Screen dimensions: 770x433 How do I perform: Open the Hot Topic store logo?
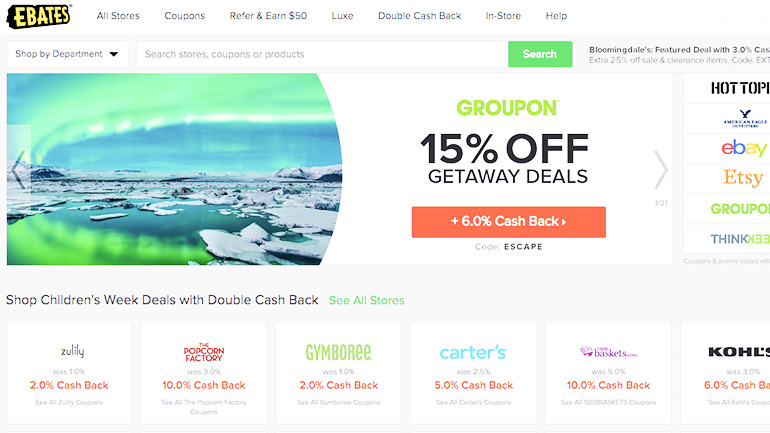[x=740, y=88]
